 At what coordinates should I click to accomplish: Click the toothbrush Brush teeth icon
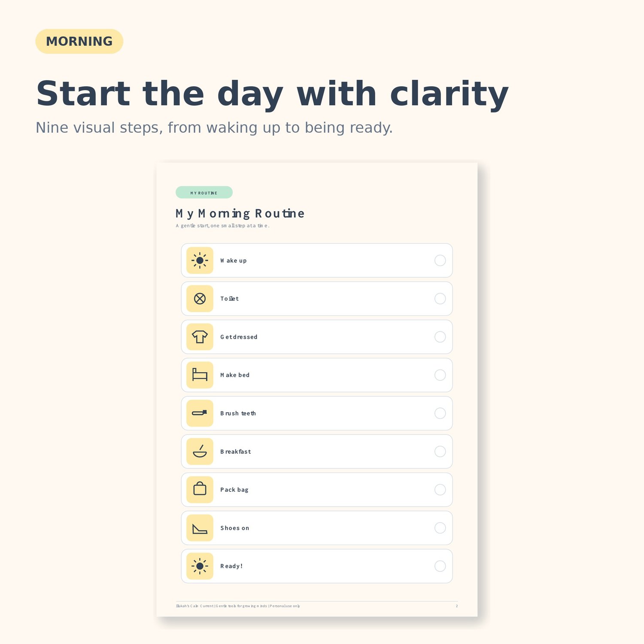pos(200,413)
